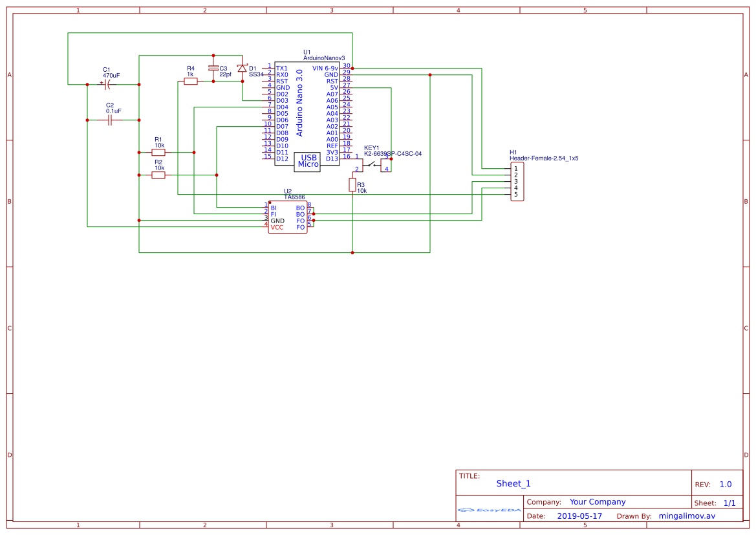Select the H1 five-pin header symbol
This screenshot has height=535, width=756.
tap(517, 181)
